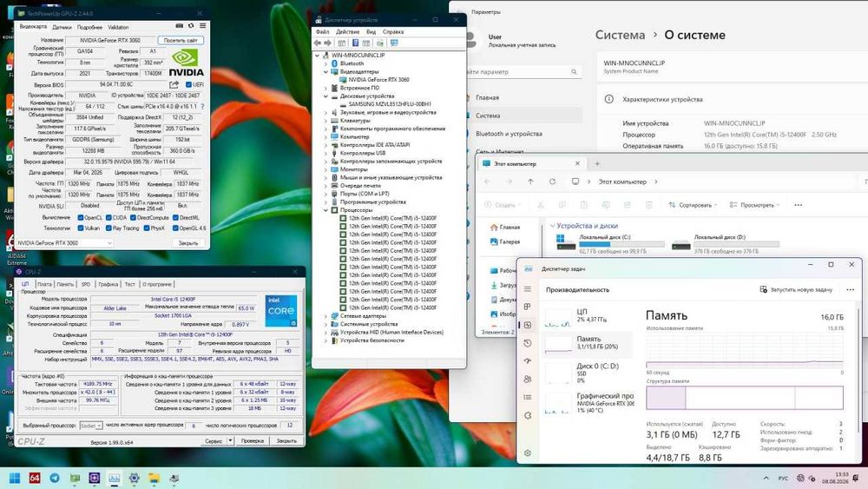Click AIDA64 icon on taskbar
The width and height of the screenshot is (868, 489).
point(35,478)
